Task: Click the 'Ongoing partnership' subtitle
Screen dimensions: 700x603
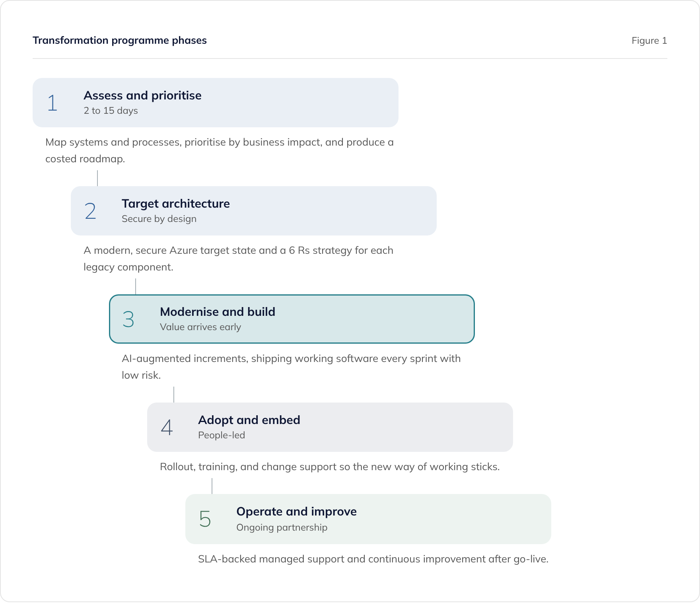Action: [282, 527]
